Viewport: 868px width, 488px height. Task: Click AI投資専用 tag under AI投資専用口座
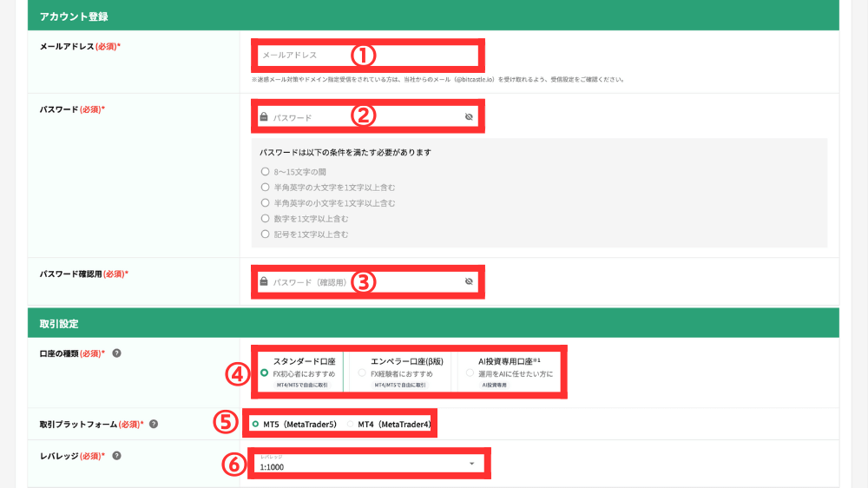click(x=495, y=385)
